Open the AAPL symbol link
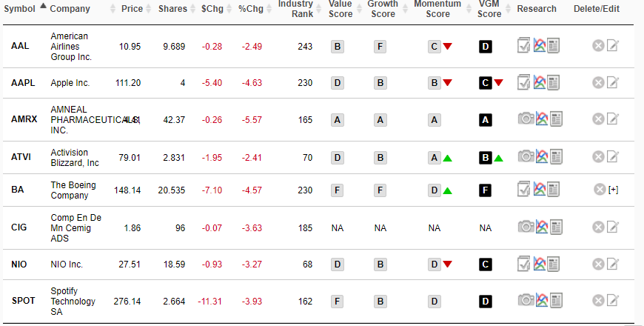The image size is (644, 326). (x=23, y=83)
